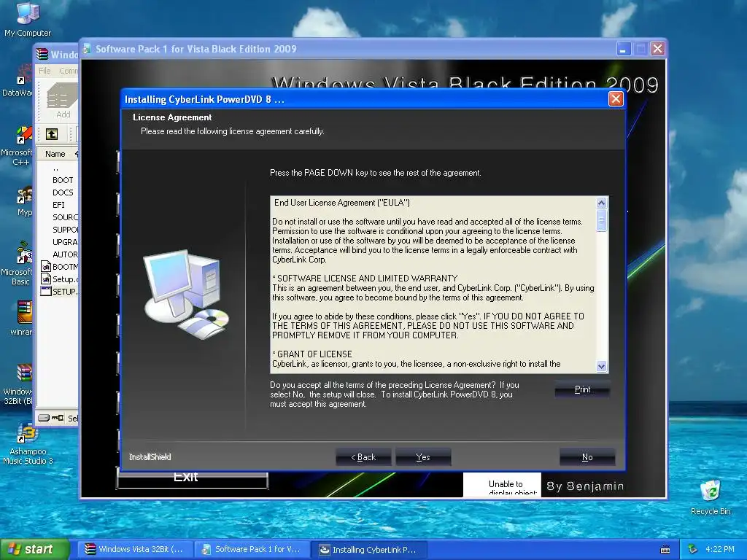Screen dimensions: 747x560
Task: Select the UPGRA folder in WinRAR
Action: pos(65,242)
